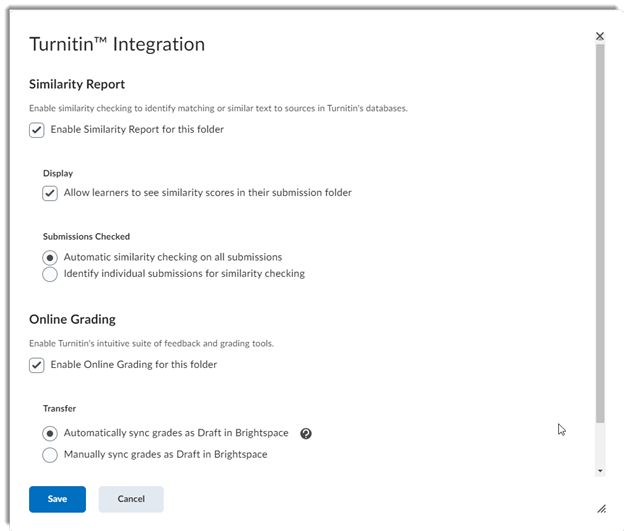Select Automatically sync grades as Draft radio
Viewport: 624px width, 531px height.
click(50, 434)
